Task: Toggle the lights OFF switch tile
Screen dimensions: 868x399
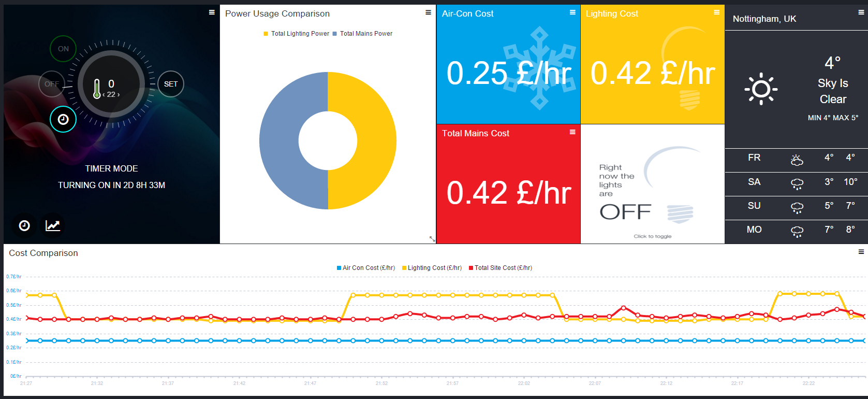Action: click(x=653, y=184)
